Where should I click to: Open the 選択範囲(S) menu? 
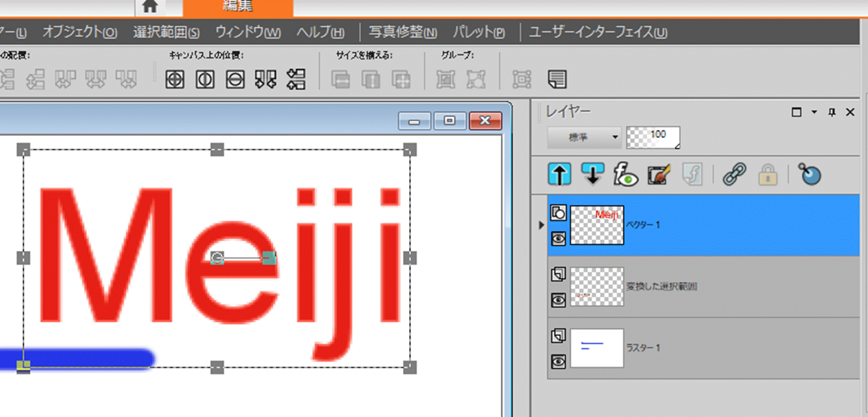pos(166,32)
